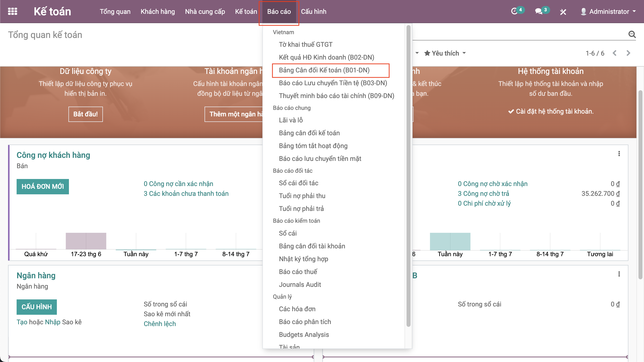The width and height of the screenshot is (644, 362).
Task: Open three-dot menu on vendor bills card
Action: 619,154
